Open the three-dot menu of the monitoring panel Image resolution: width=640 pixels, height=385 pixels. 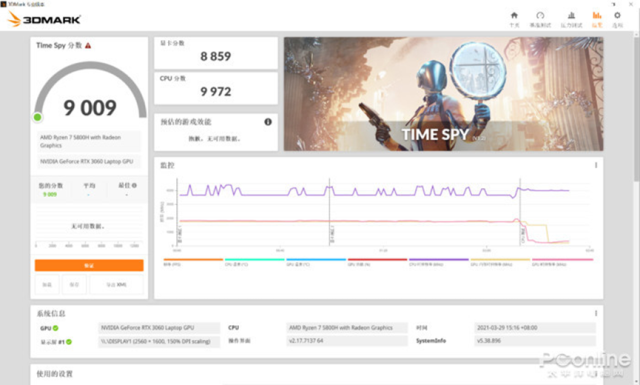596,165
